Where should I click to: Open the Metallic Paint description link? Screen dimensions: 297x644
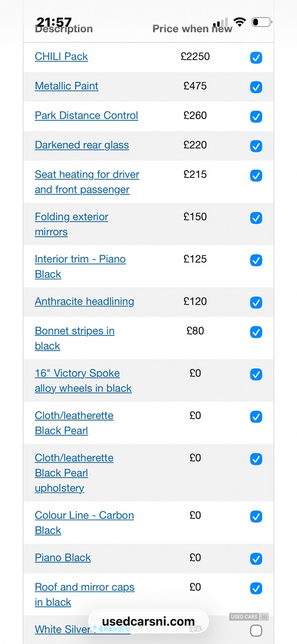tap(66, 86)
